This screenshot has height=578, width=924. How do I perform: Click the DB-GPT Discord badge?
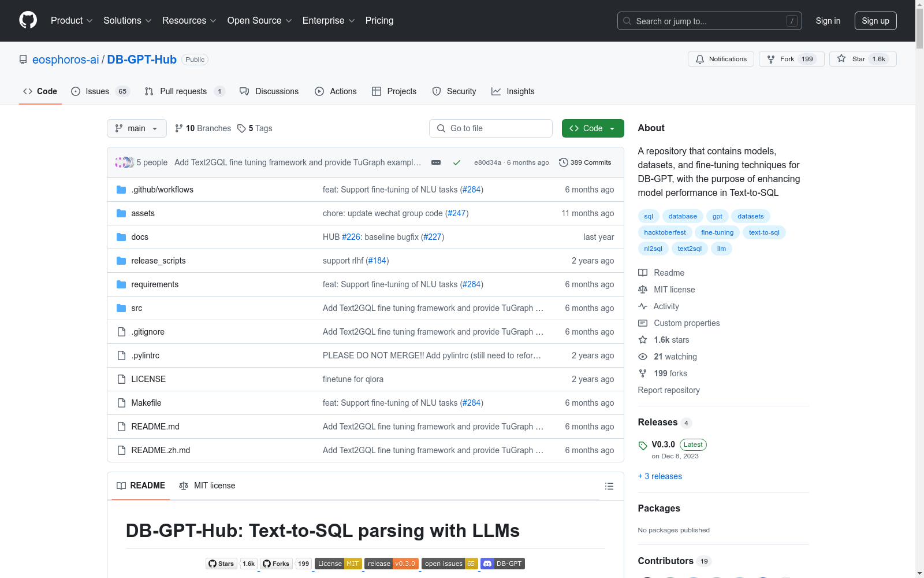502,564
